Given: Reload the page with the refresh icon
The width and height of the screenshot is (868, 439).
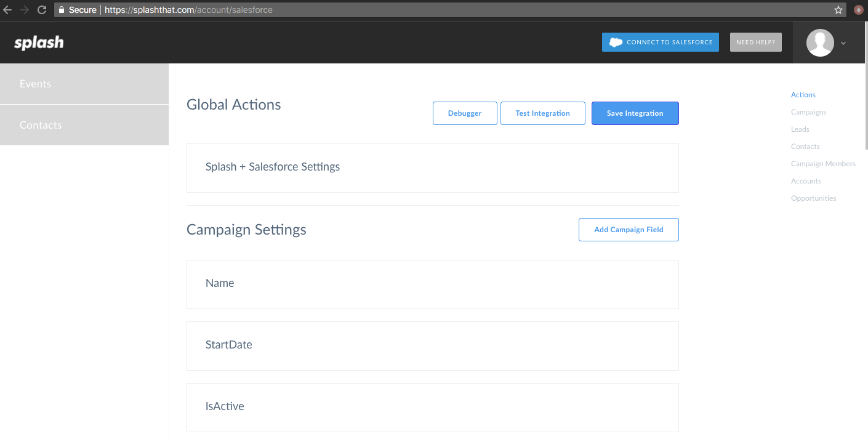Looking at the screenshot, I should pos(42,10).
